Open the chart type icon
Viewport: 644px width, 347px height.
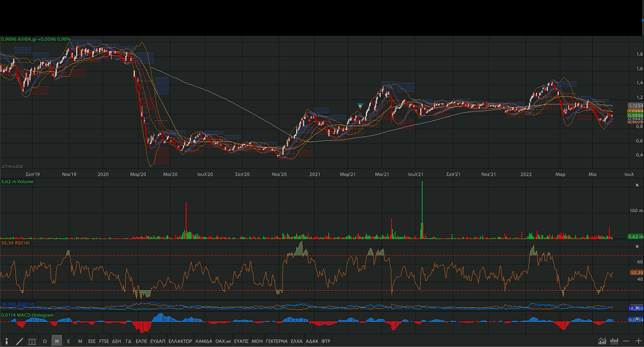[602, 341]
